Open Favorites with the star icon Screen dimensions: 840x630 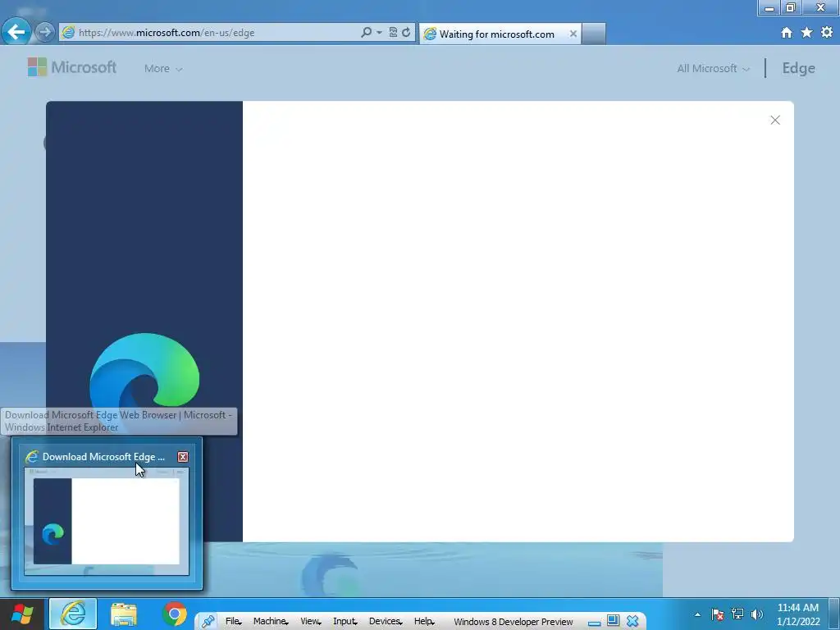pos(807,33)
